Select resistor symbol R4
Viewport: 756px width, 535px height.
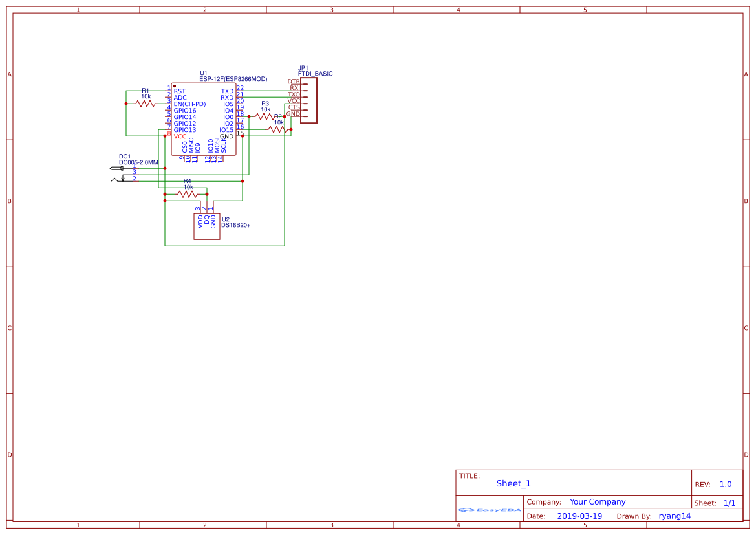coord(187,194)
